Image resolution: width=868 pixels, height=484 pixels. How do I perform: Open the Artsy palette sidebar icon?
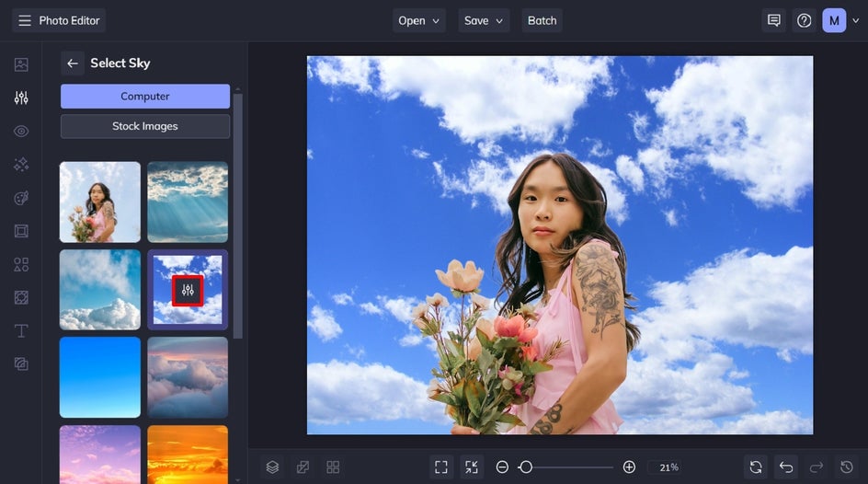click(21, 198)
